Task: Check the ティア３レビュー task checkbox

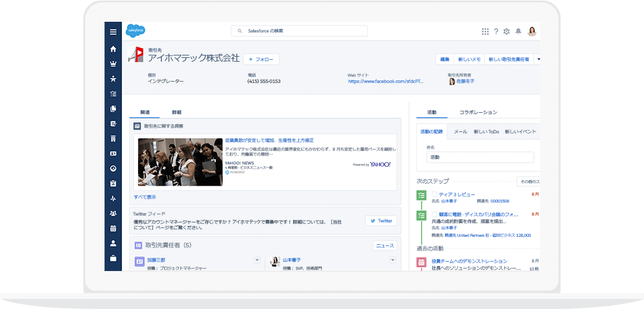Action: pos(434,194)
